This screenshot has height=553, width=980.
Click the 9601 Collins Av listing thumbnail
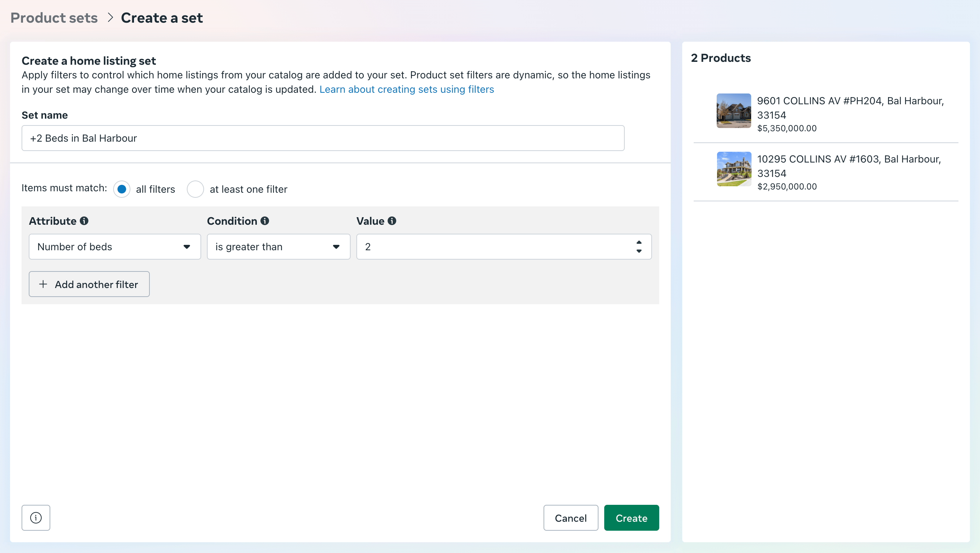coord(734,111)
